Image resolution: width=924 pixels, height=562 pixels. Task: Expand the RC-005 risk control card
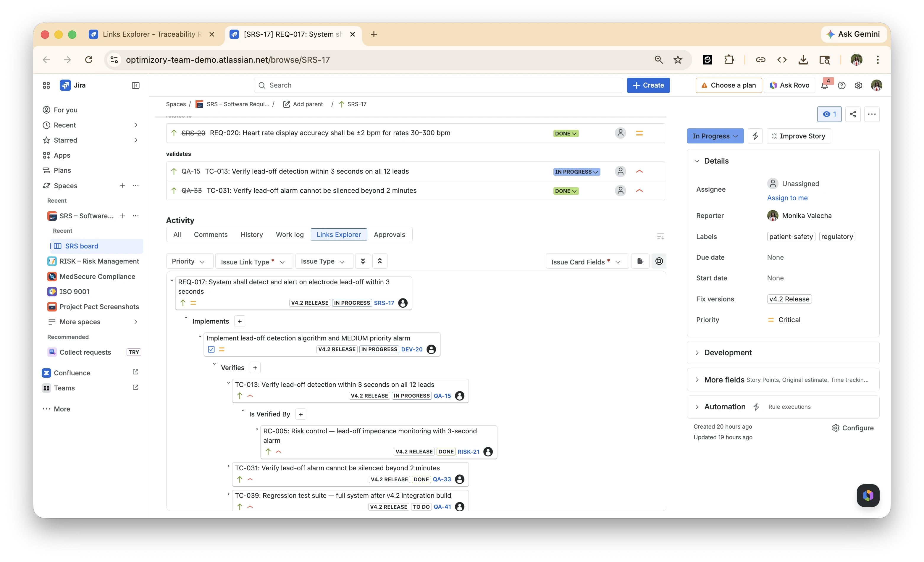(257, 429)
